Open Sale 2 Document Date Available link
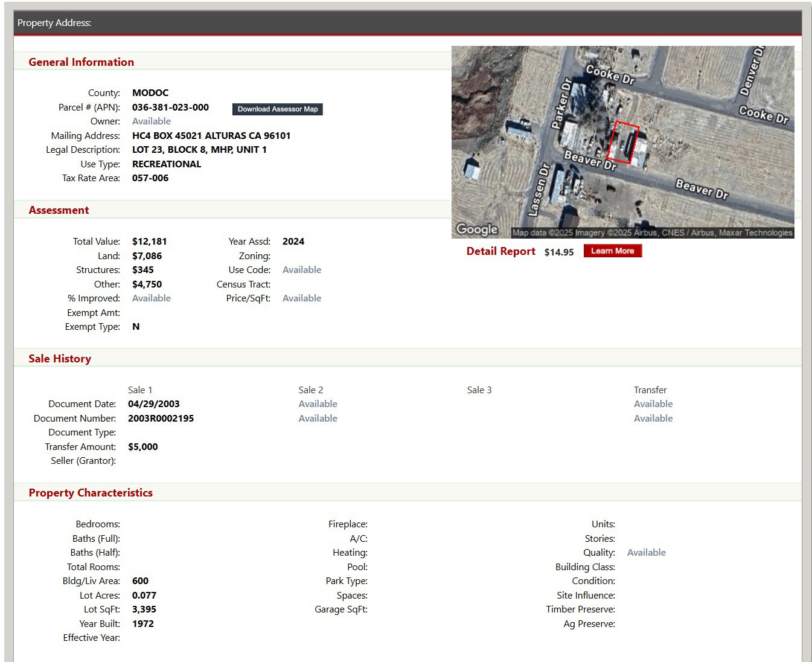The width and height of the screenshot is (812, 662). coord(318,404)
